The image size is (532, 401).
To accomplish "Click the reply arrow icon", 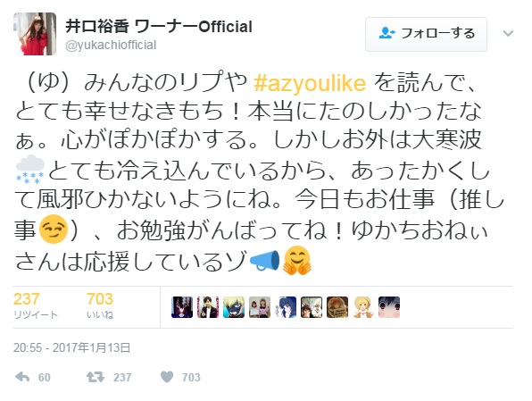I will pos(22,377).
